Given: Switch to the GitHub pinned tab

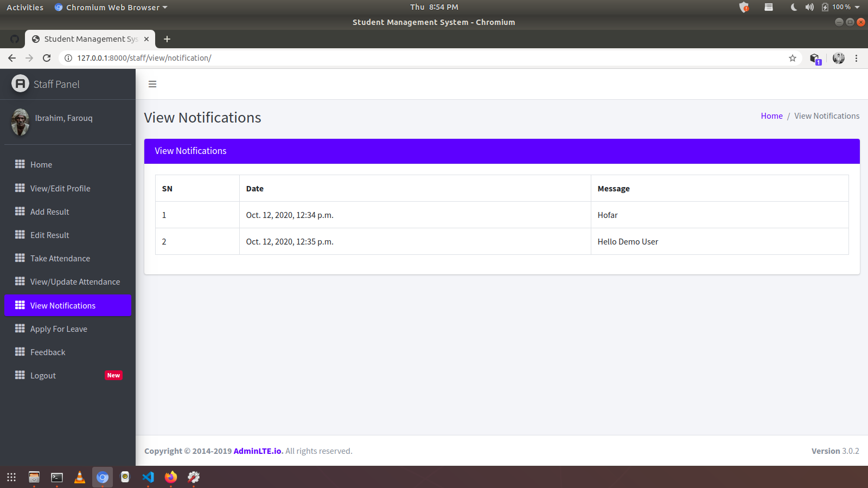Looking at the screenshot, I should point(15,39).
